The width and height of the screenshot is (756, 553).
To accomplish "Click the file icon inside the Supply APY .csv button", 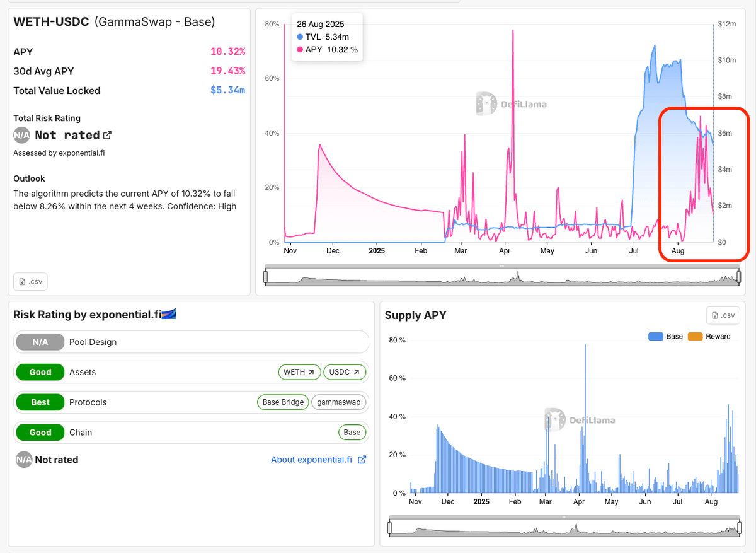I will (715, 315).
